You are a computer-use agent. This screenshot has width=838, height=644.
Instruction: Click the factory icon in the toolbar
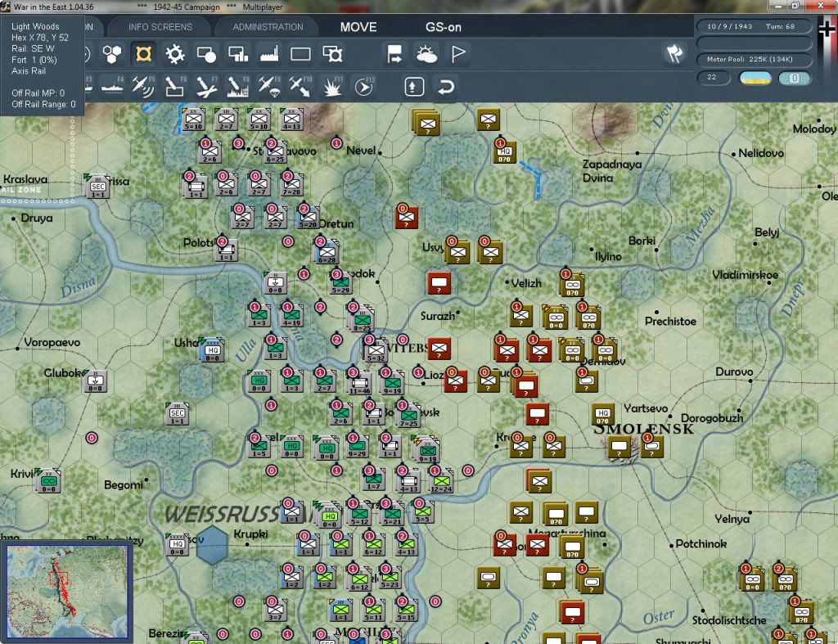[x=269, y=54]
